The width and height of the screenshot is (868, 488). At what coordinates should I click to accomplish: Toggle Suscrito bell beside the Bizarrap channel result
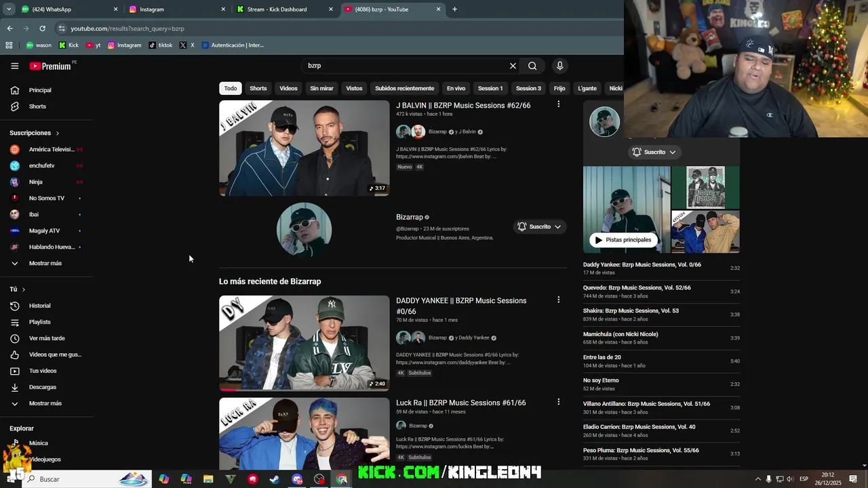coord(540,226)
